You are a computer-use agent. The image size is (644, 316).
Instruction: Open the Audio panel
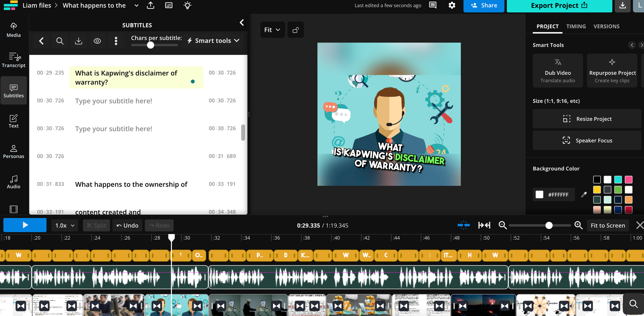[14, 181]
